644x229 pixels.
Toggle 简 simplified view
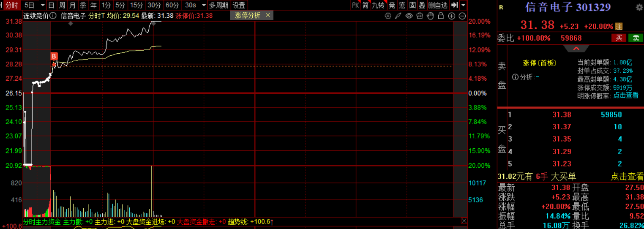coord(366,5)
